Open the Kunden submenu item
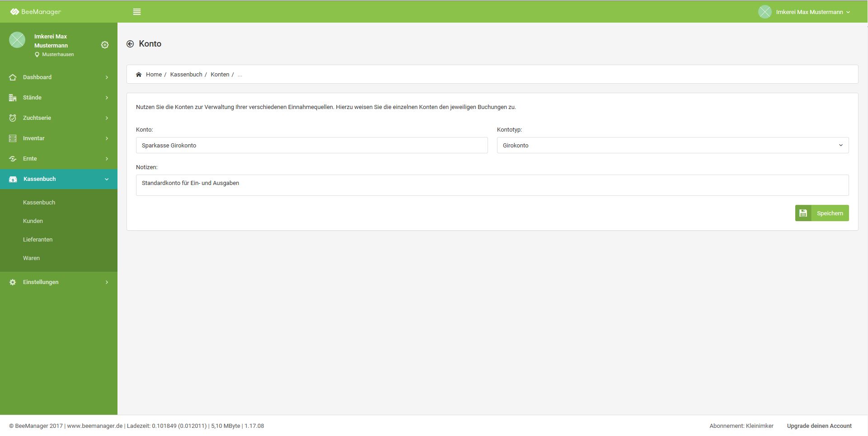Image resolution: width=868 pixels, height=436 pixels. click(33, 221)
